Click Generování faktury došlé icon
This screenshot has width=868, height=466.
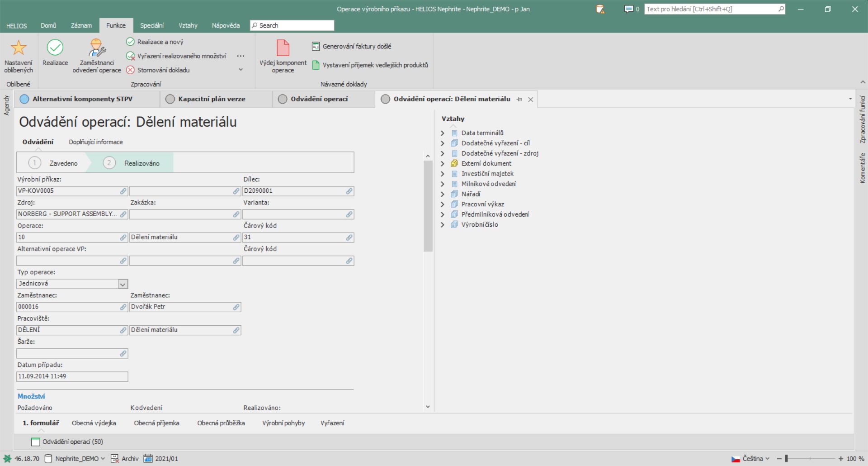coord(316,46)
